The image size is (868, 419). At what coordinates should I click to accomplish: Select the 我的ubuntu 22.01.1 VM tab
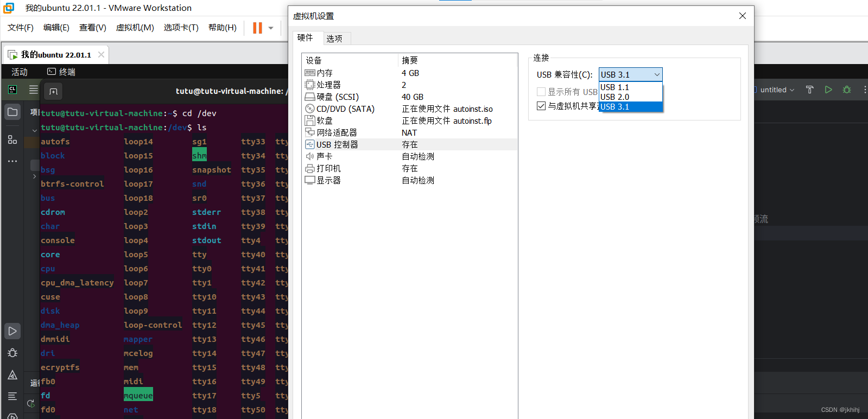(56, 55)
